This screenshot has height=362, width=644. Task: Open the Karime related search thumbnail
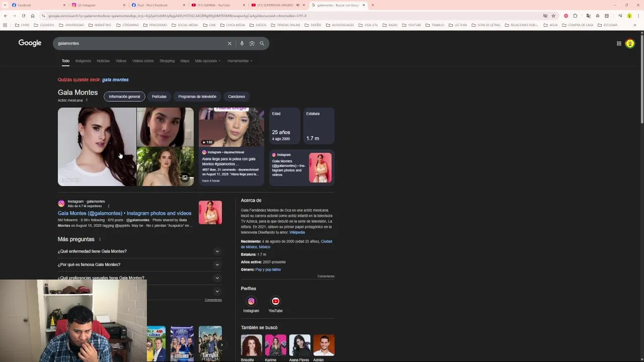(275, 345)
